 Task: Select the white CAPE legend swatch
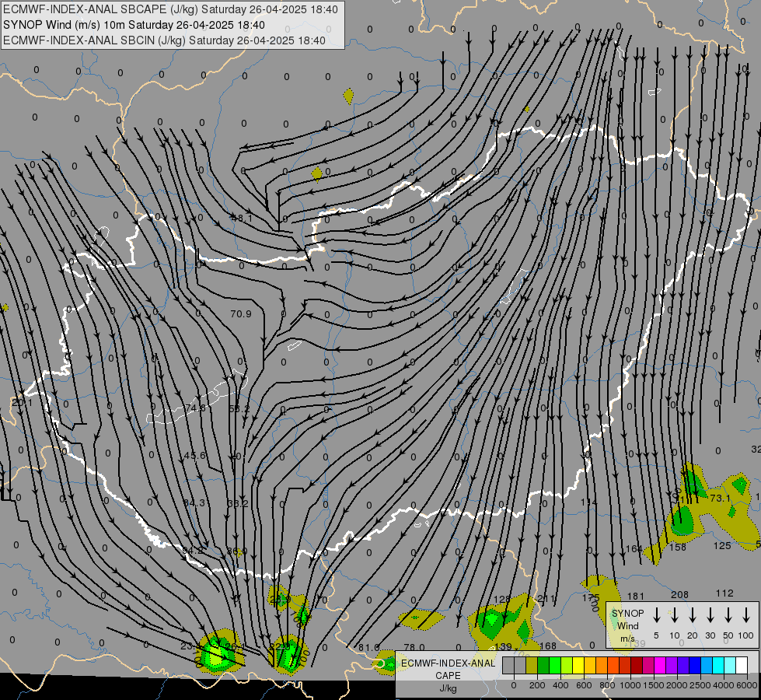pyautogui.click(x=742, y=665)
